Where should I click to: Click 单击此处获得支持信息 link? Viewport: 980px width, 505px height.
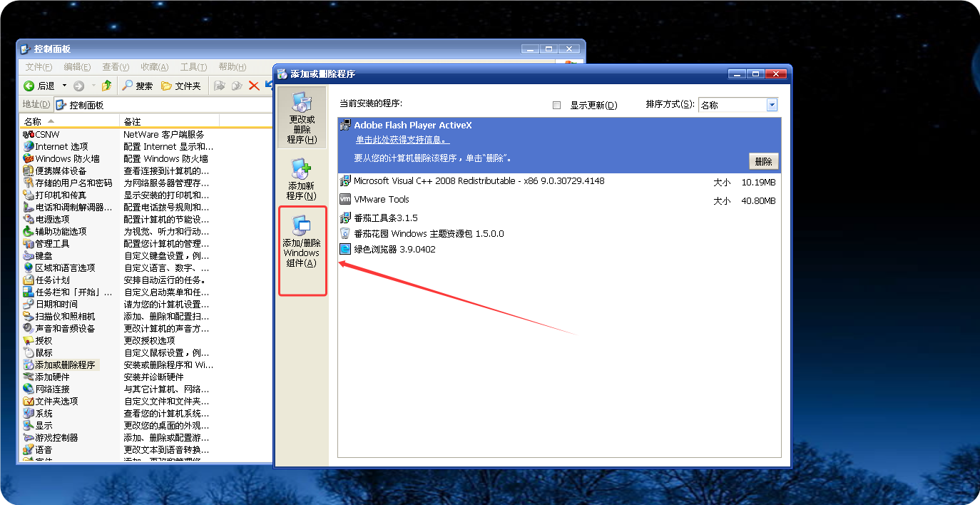(403, 140)
